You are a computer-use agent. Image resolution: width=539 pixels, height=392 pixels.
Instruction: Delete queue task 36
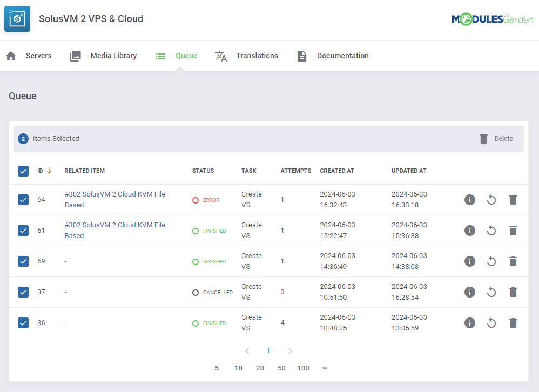click(513, 323)
